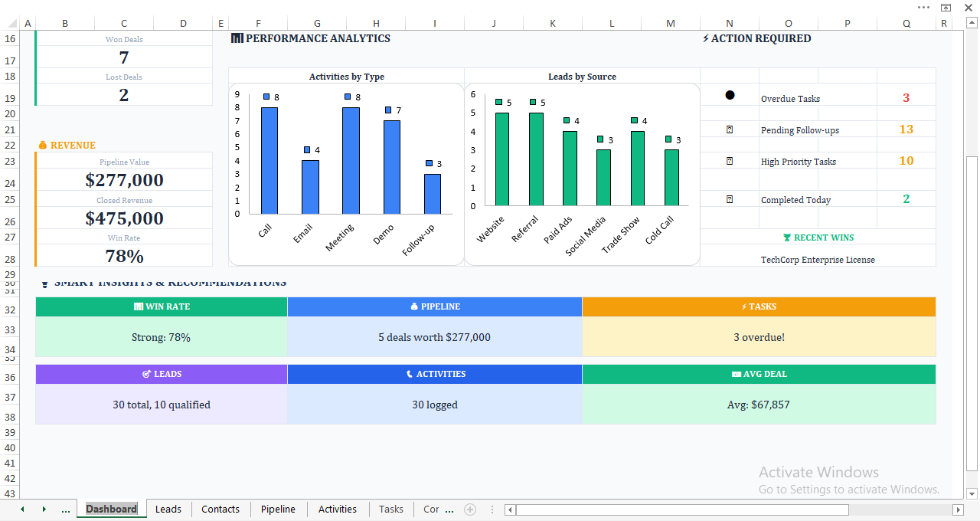Click horizontal scrollbar right arrow
Image resolution: width=980 pixels, height=521 pixels.
pos(958,510)
